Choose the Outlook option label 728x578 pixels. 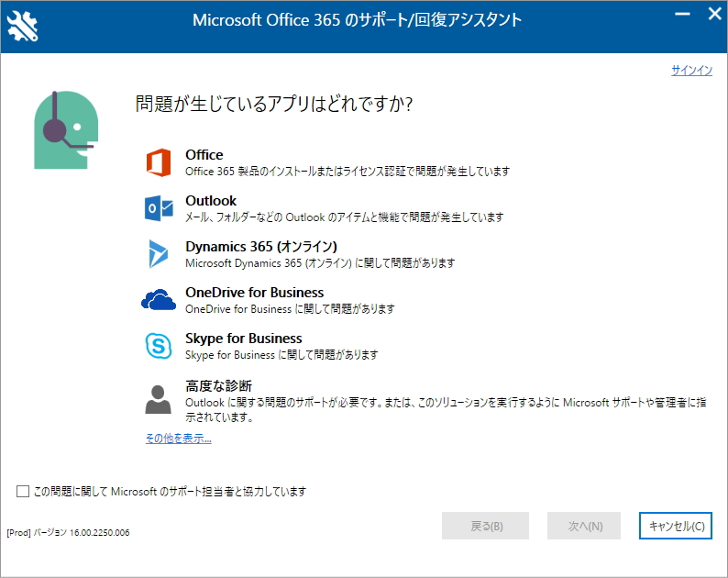pos(211,201)
